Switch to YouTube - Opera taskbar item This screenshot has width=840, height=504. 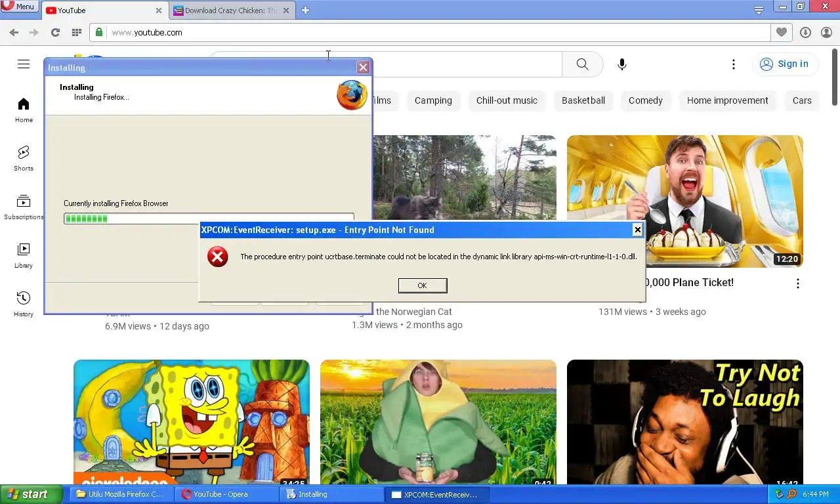(x=227, y=494)
